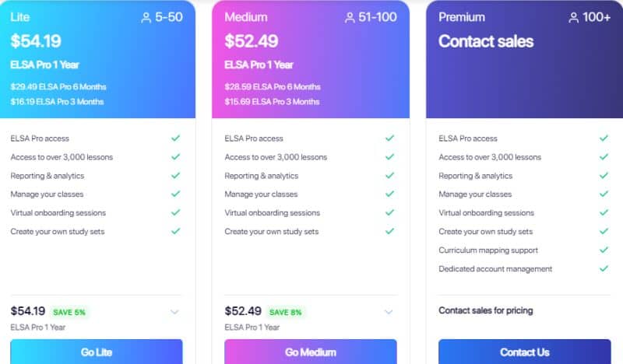
Task: Click the user icon beside 5-50 on Lite
Action: [x=146, y=17]
